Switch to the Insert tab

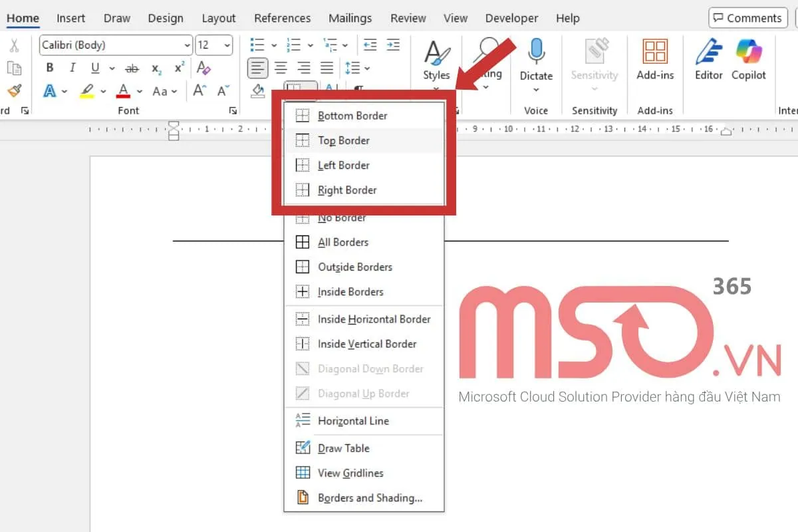(x=70, y=18)
